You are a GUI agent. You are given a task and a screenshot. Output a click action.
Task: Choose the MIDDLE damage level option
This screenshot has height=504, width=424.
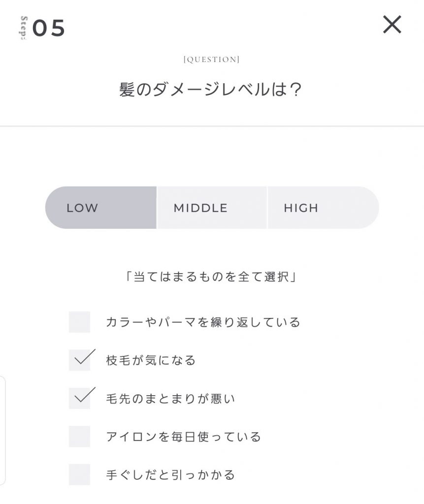pyautogui.click(x=212, y=208)
